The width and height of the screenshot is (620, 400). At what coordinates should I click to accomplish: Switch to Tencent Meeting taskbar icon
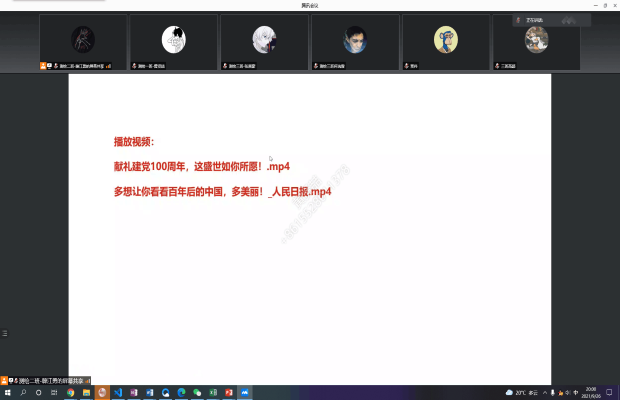tap(244, 393)
